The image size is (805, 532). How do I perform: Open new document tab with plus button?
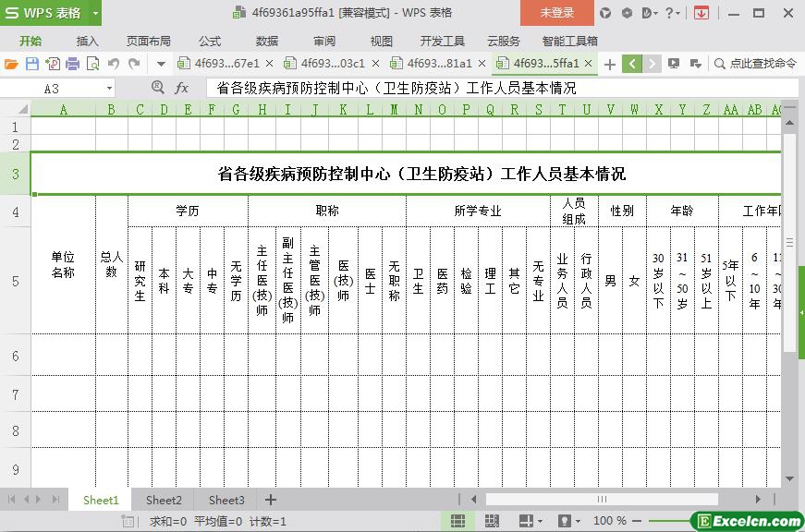[610, 64]
